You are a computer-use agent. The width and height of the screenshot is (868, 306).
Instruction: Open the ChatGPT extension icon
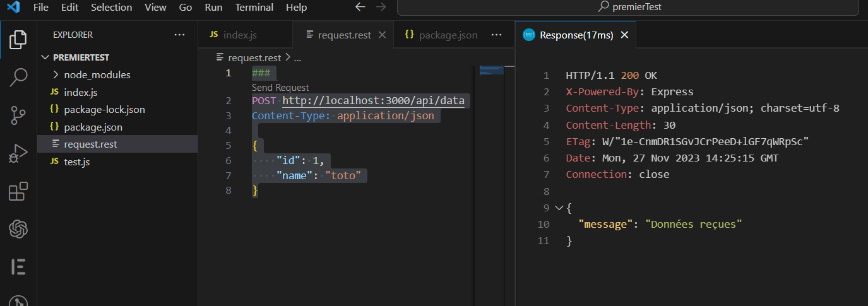click(18, 229)
